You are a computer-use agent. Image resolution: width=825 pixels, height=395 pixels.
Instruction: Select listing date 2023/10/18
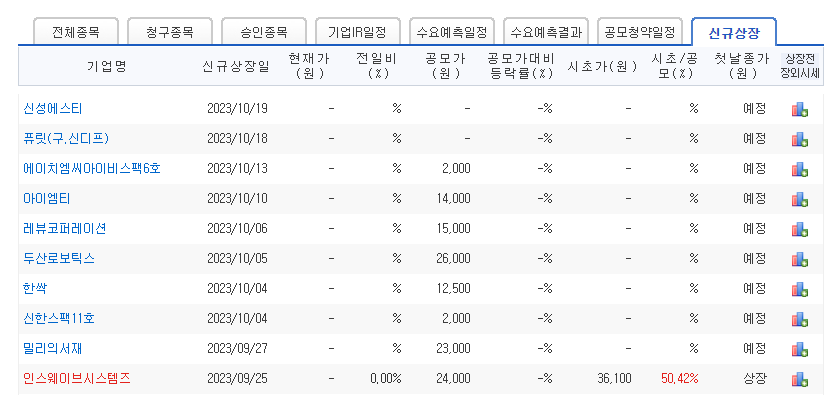237,139
